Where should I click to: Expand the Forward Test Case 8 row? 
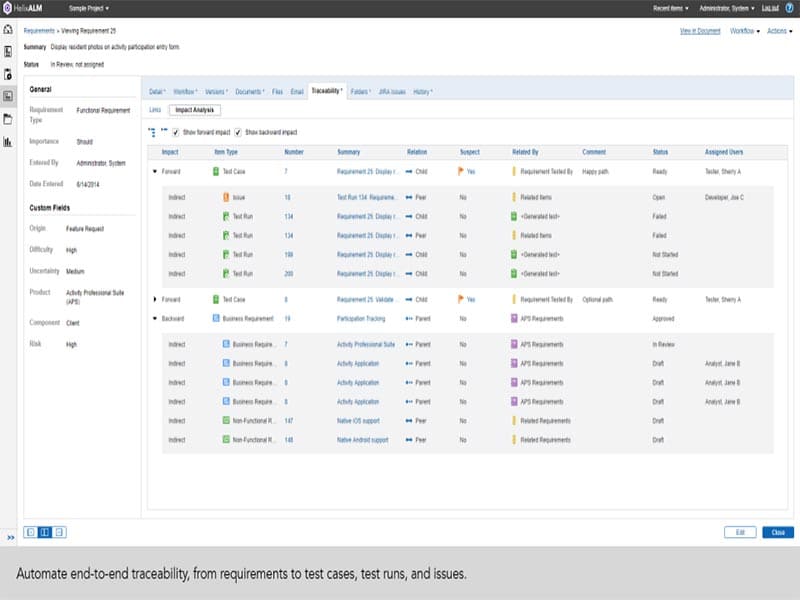(x=154, y=299)
